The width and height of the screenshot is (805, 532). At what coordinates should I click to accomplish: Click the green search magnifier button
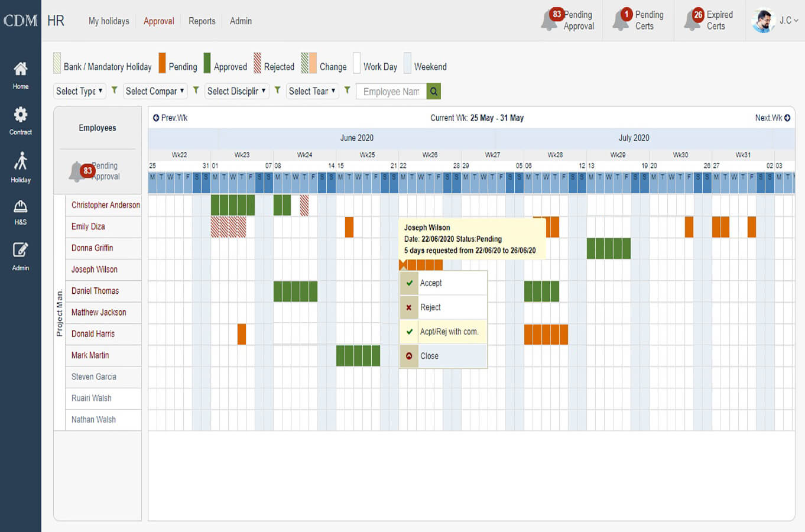[x=434, y=92]
